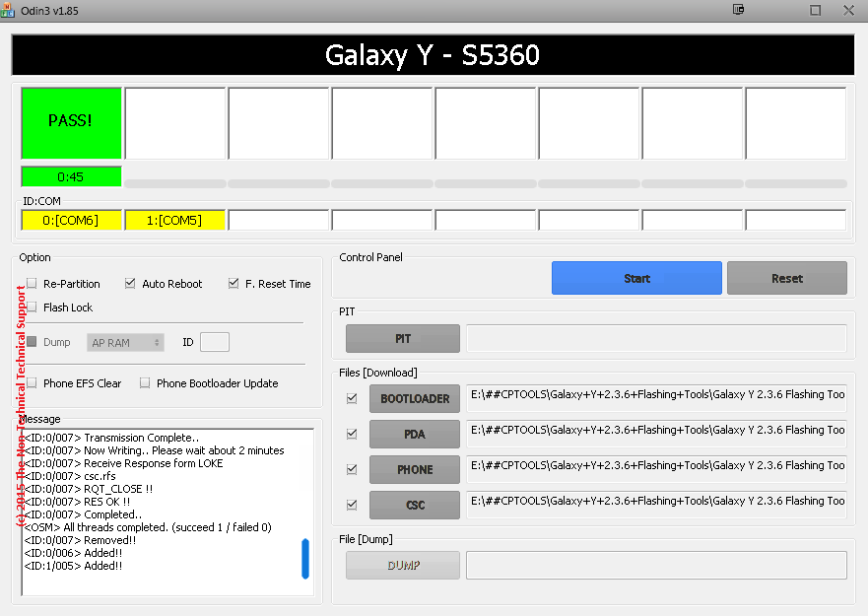Select the 1:[COM5] port slot
This screenshot has height=616, width=868.
[175, 220]
